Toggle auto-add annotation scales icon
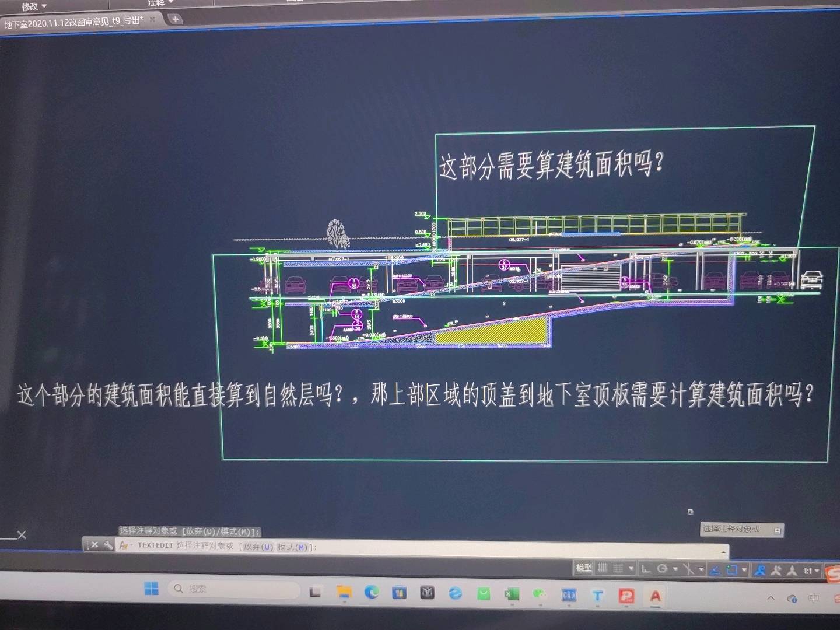The width and height of the screenshot is (840, 630). tap(776, 570)
